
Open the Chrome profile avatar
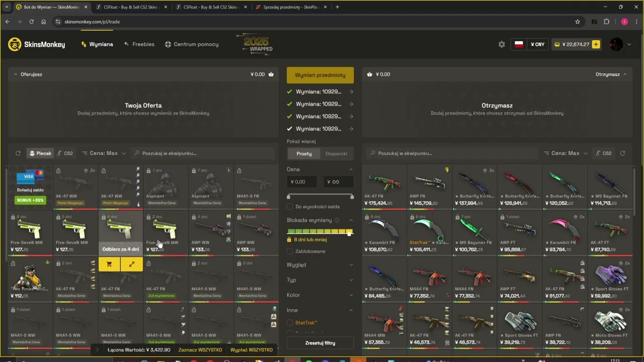click(x=624, y=22)
